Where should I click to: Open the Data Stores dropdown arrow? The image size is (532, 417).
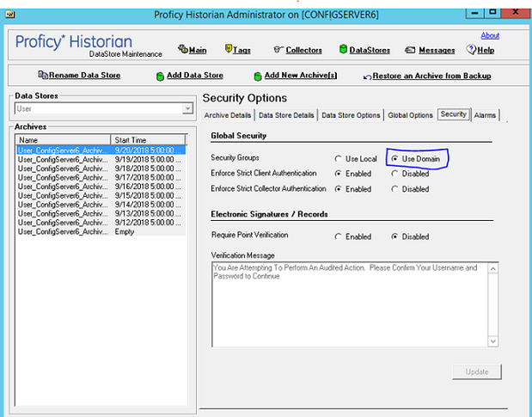click(x=187, y=108)
